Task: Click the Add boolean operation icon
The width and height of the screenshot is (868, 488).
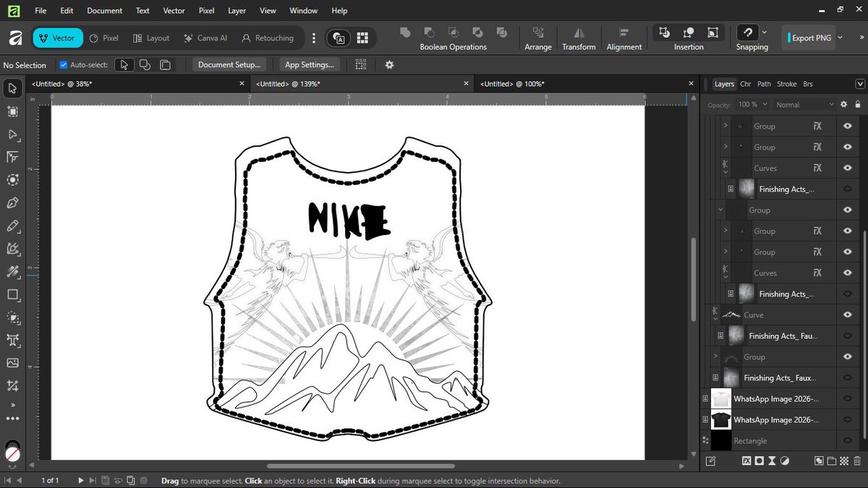Action: [x=405, y=33]
